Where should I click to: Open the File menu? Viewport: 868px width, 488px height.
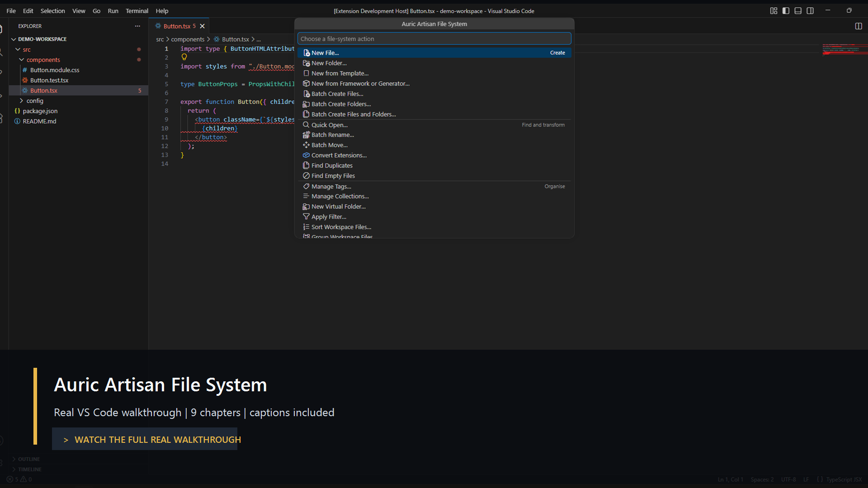pos(11,11)
